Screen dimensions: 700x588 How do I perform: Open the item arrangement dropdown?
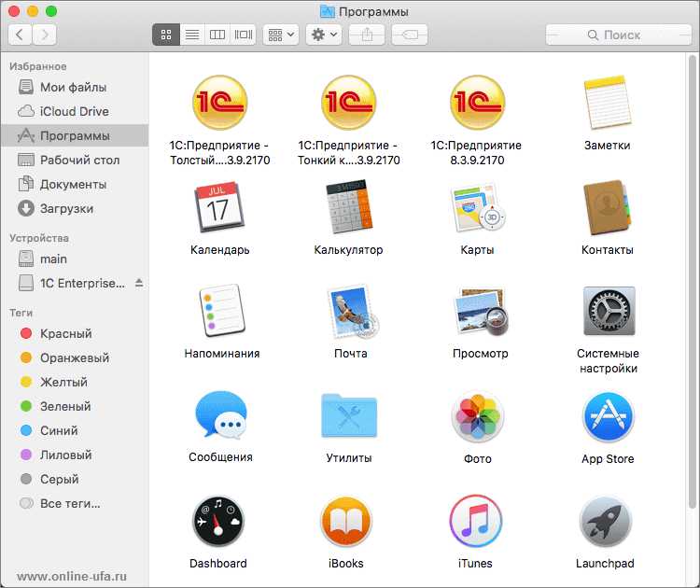[x=281, y=35]
